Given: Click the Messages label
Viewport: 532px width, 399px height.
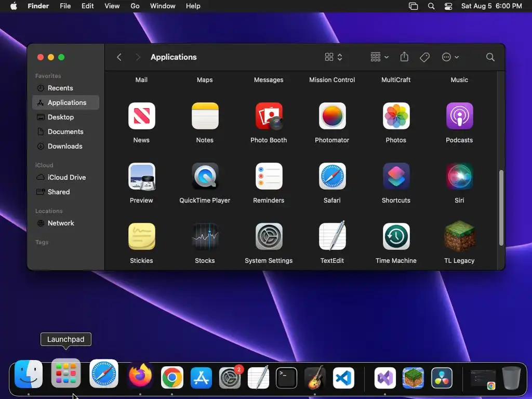Looking at the screenshot, I should (x=269, y=79).
